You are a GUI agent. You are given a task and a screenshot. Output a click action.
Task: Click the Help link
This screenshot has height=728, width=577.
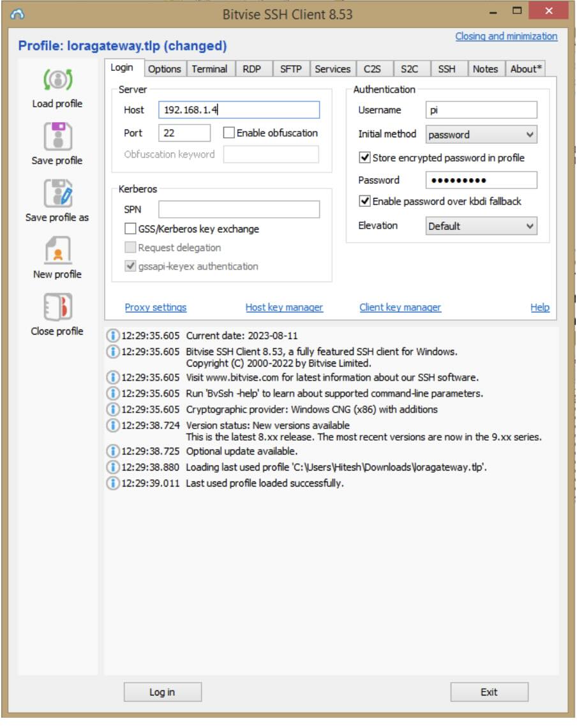pos(541,307)
